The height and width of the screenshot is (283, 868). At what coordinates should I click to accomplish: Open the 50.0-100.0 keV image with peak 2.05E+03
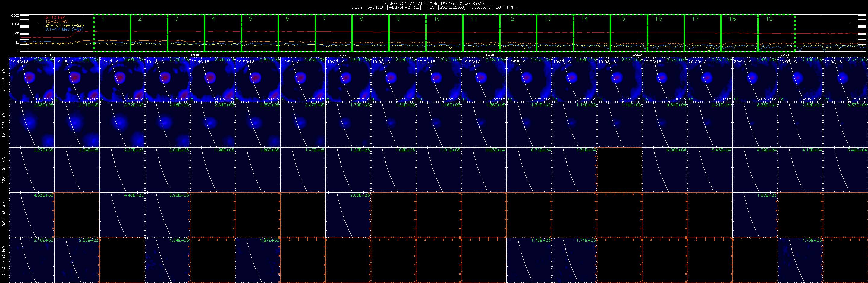coord(77,260)
